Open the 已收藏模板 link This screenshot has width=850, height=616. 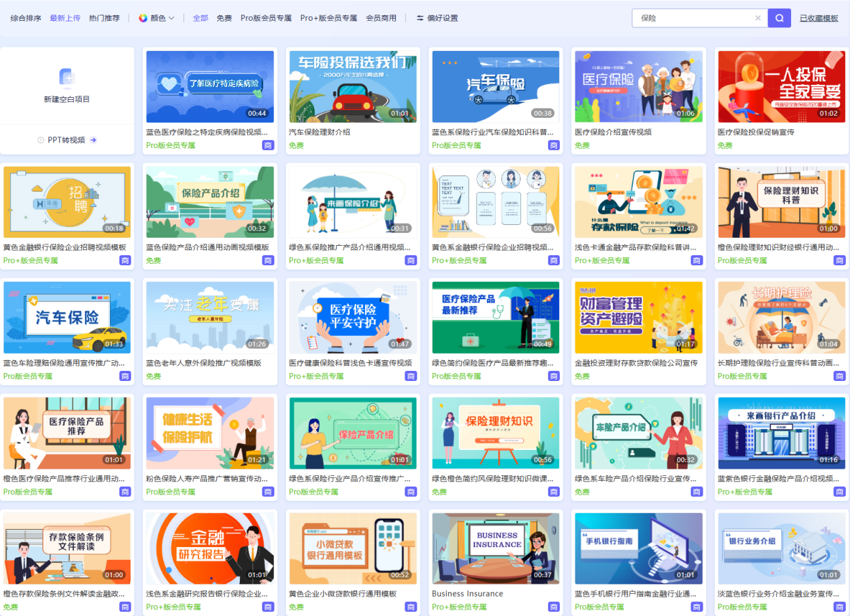click(x=819, y=18)
